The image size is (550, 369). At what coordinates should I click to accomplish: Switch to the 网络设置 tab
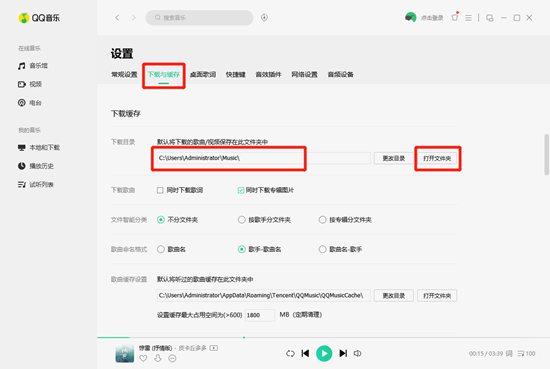pyautogui.click(x=304, y=74)
